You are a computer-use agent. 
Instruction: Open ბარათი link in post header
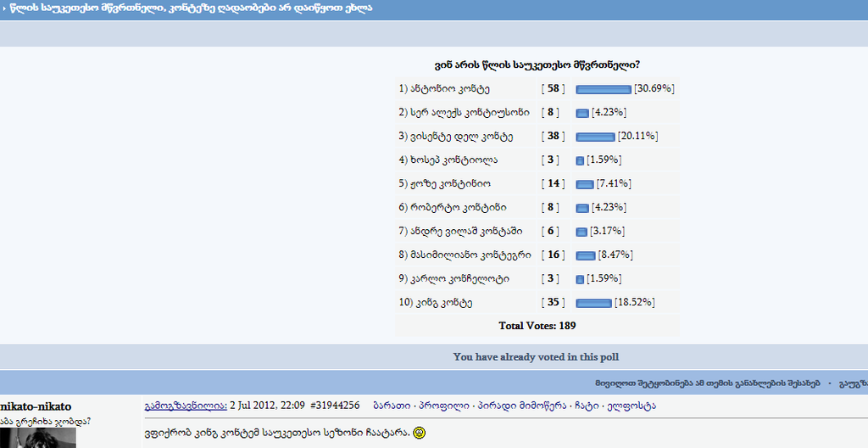[x=392, y=406]
